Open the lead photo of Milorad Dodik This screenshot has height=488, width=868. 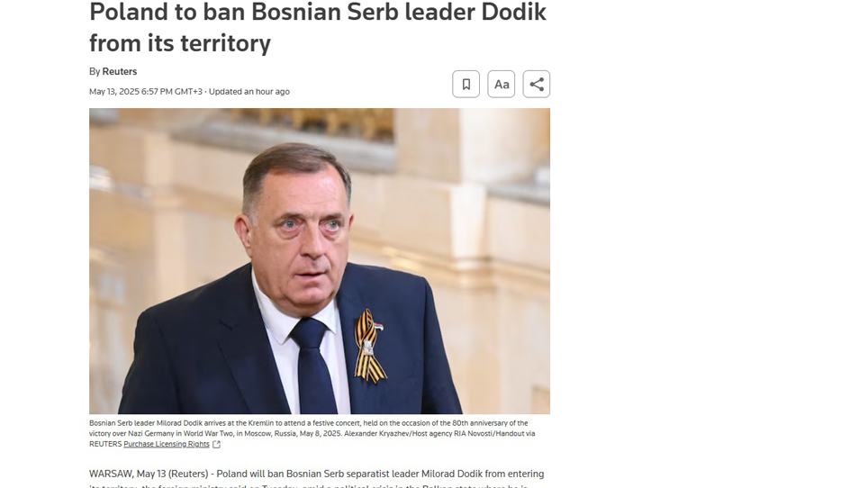pos(320,261)
